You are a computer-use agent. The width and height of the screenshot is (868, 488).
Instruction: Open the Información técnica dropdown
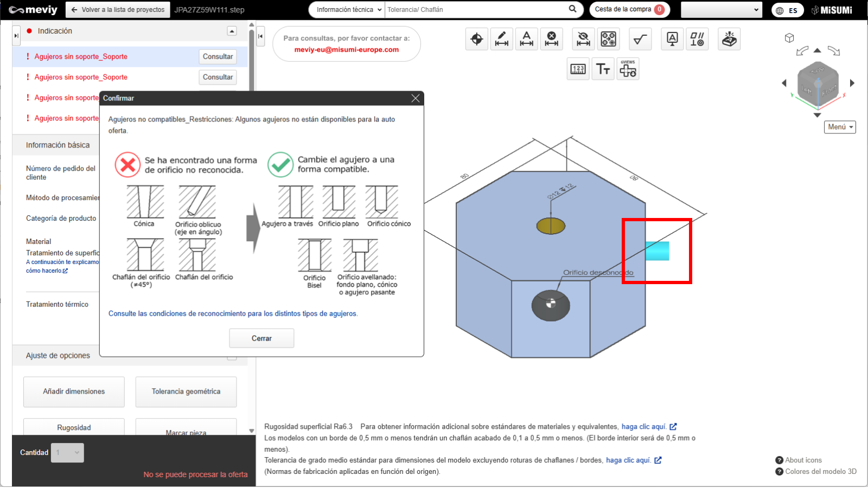pyautogui.click(x=347, y=10)
